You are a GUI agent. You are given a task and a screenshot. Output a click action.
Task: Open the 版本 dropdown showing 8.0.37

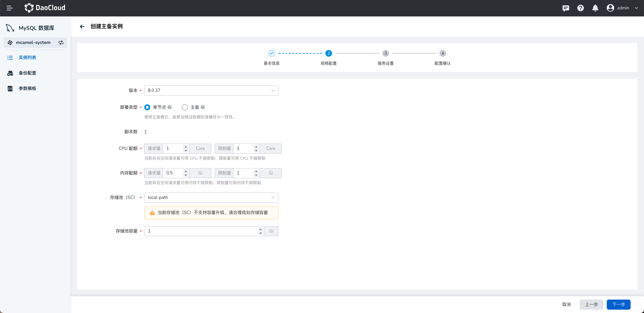[211, 91]
